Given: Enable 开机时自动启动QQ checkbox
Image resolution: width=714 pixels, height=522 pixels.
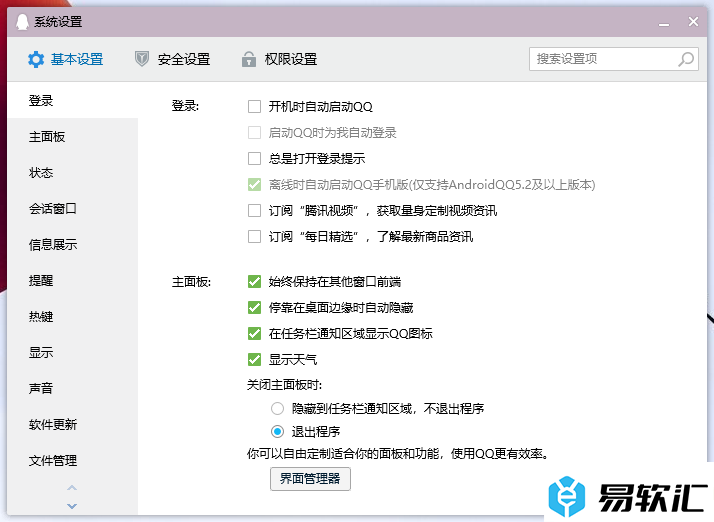Looking at the screenshot, I should point(255,107).
